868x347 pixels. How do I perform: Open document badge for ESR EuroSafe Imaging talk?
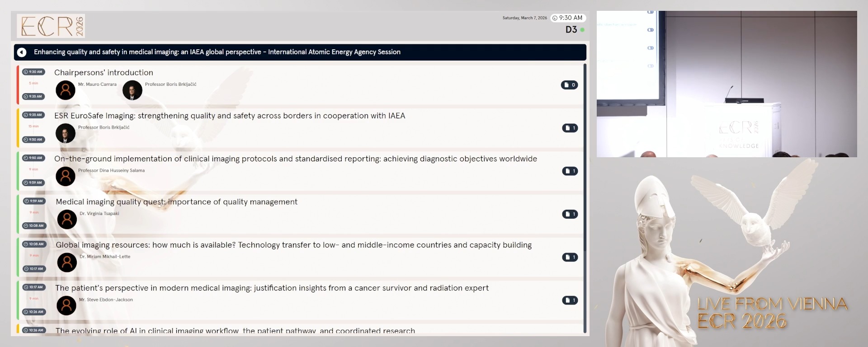(570, 128)
